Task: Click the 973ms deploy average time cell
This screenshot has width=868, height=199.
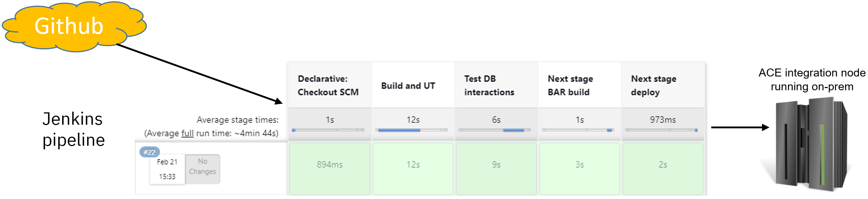Action: [663, 120]
